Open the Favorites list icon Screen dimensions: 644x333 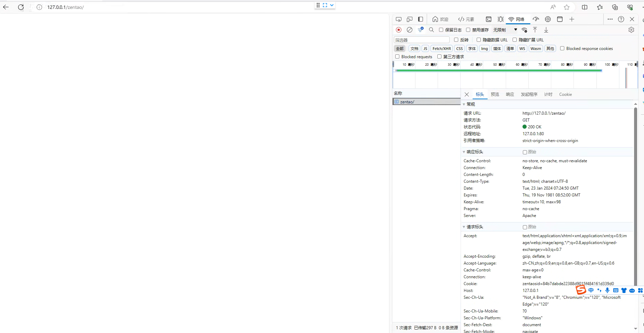click(x=600, y=7)
